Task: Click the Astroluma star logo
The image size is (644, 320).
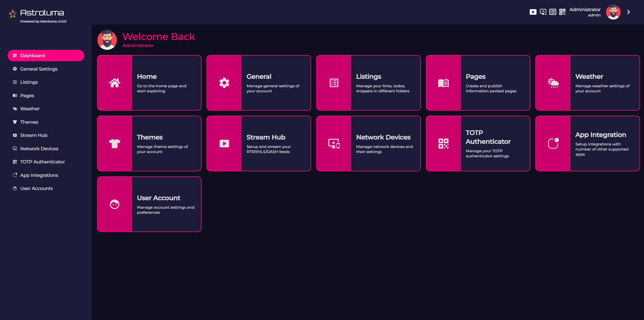Action: 12,14
